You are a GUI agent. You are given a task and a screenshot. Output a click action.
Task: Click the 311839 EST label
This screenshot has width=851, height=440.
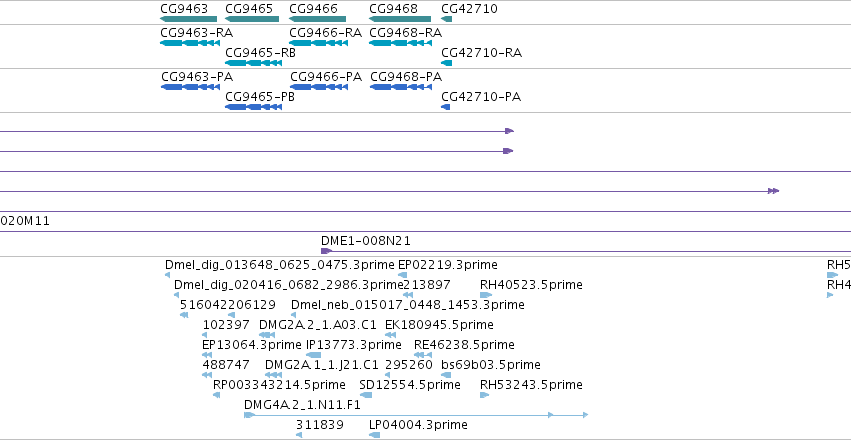click(320, 425)
